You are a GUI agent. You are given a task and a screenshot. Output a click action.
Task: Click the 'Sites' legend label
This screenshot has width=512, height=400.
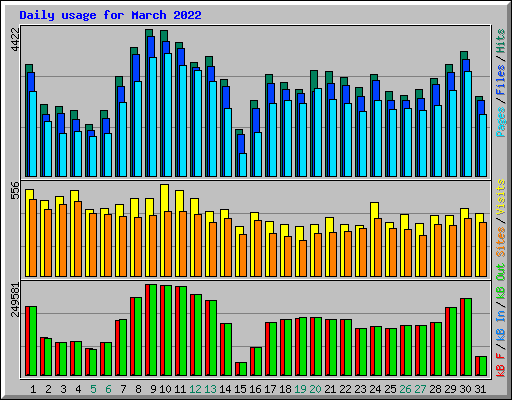tap(501, 242)
